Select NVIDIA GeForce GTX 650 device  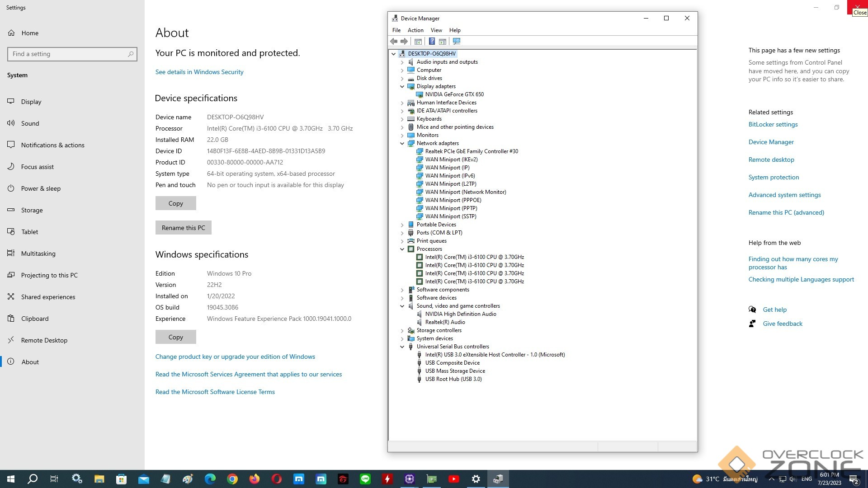pyautogui.click(x=454, y=94)
